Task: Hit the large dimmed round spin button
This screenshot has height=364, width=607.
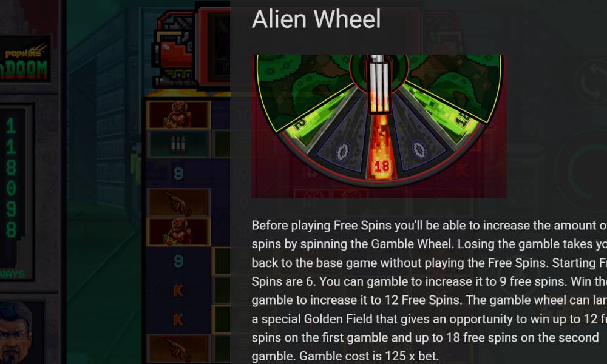Action: point(588,171)
